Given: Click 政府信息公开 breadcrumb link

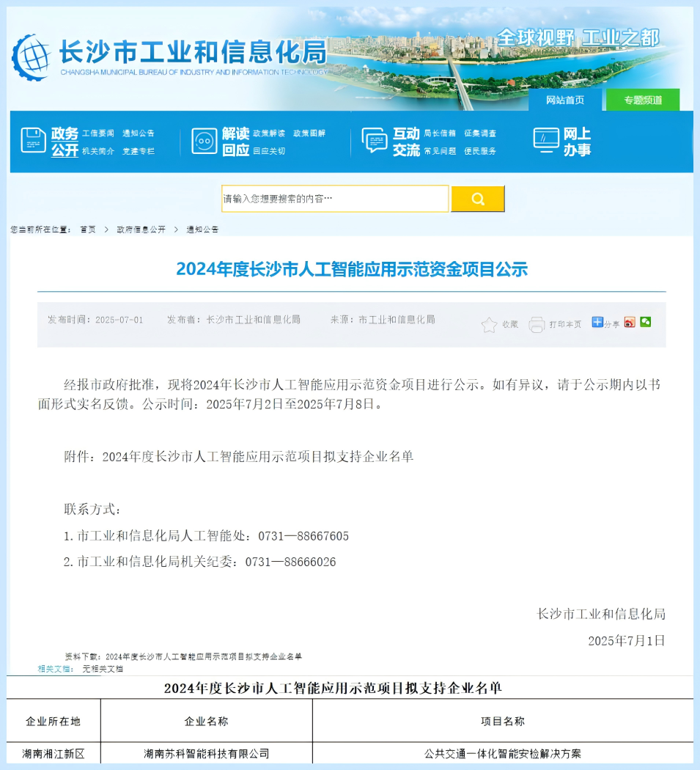Looking at the screenshot, I should pyautogui.click(x=141, y=230).
